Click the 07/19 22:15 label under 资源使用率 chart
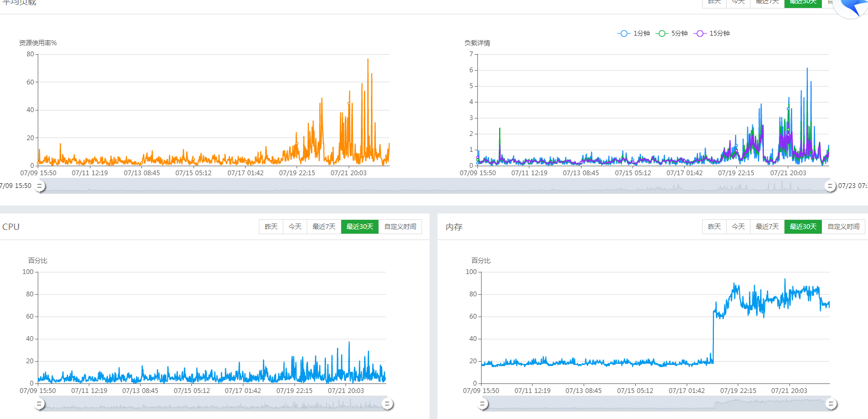The image size is (868, 419). click(x=297, y=173)
